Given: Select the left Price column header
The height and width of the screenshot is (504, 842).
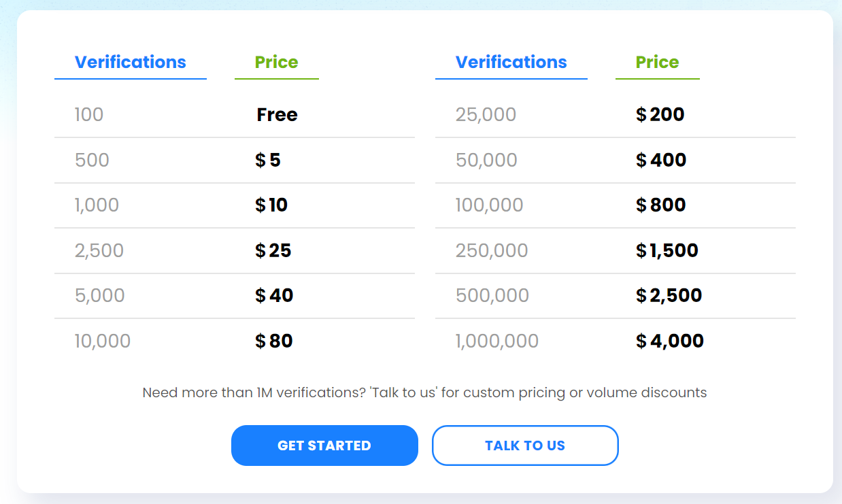Looking at the screenshot, I should pos(276,62).
